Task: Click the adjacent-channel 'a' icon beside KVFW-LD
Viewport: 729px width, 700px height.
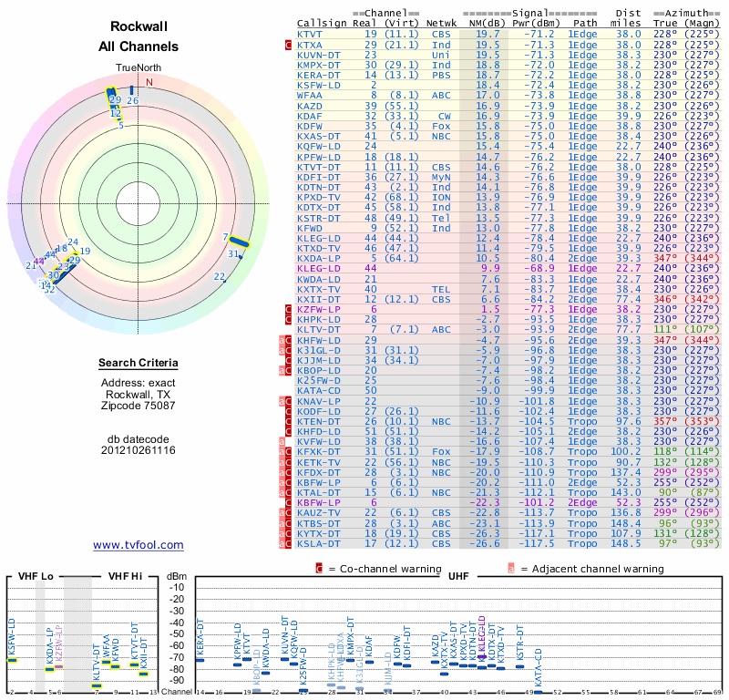Action: click(282, 441)
